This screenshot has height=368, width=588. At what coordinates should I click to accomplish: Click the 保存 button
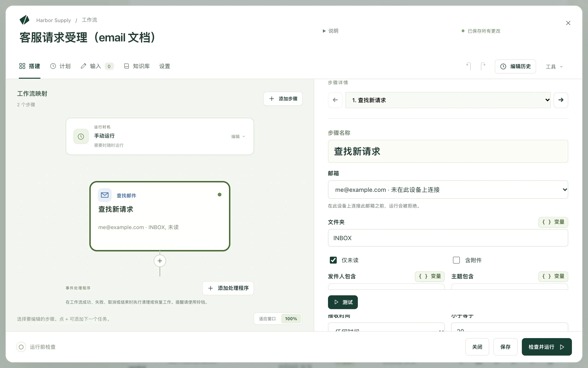(x=505, y=347)
